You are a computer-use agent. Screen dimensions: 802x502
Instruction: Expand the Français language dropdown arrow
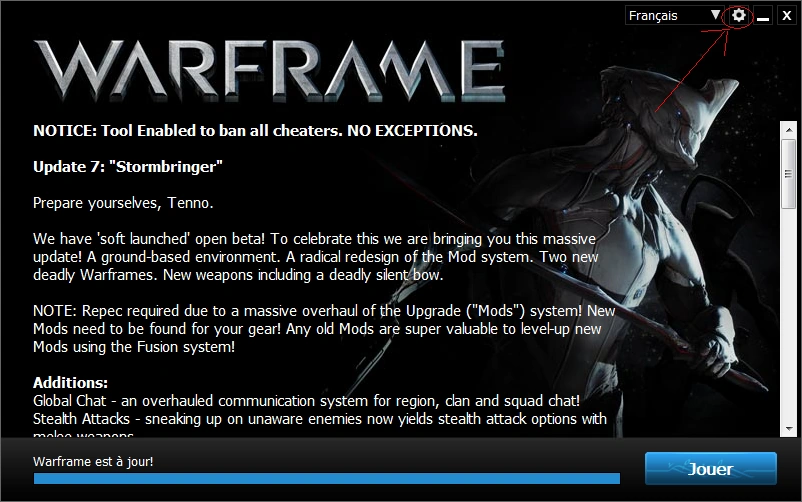[x=716, y=15]
